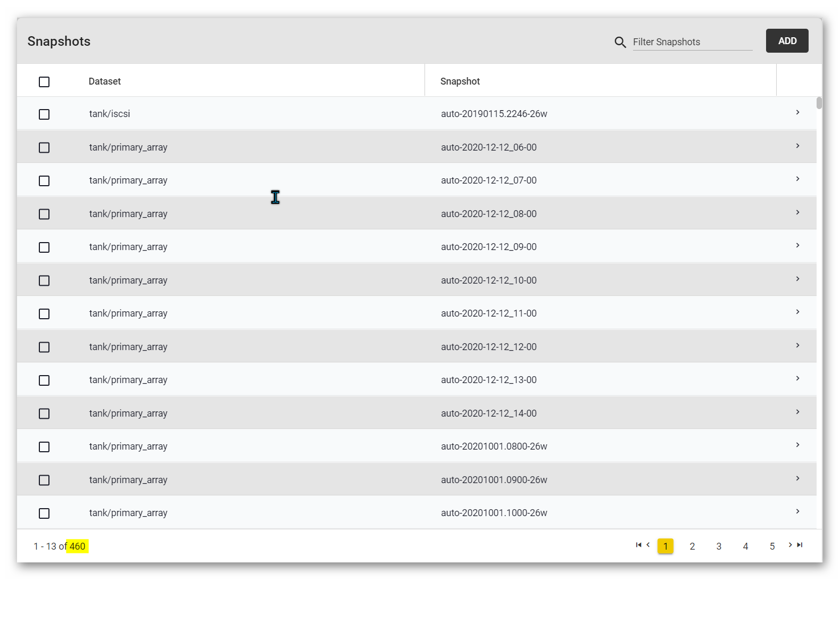Go to next page arrow

click(x=790, y=545)
